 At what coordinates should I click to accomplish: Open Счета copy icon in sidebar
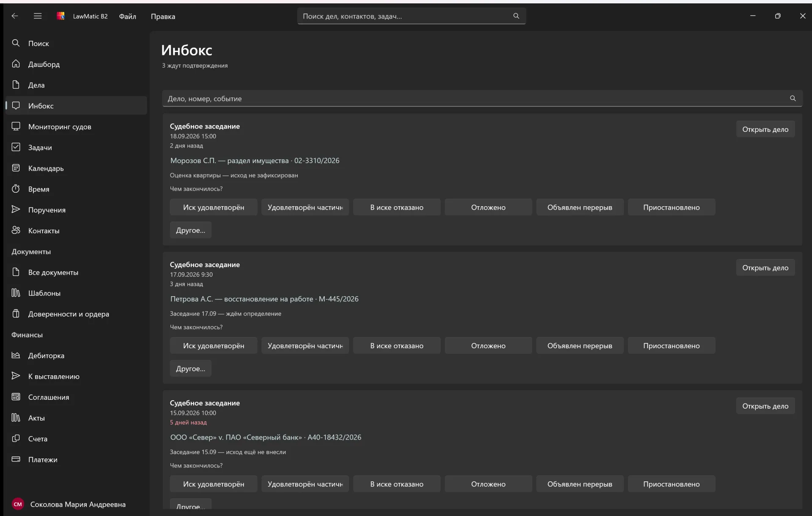point(16,438)
